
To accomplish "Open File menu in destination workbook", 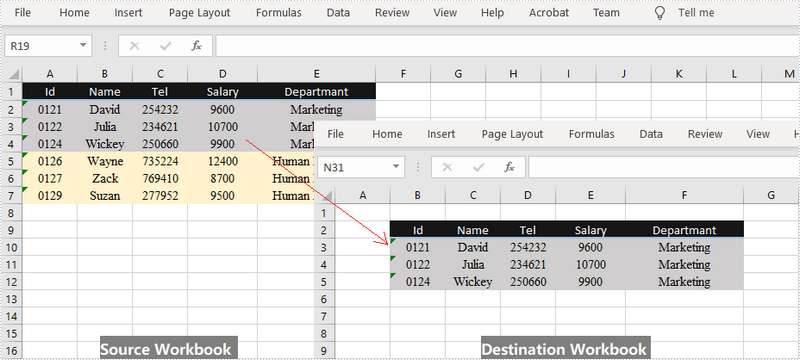I will tap(336, 134).
